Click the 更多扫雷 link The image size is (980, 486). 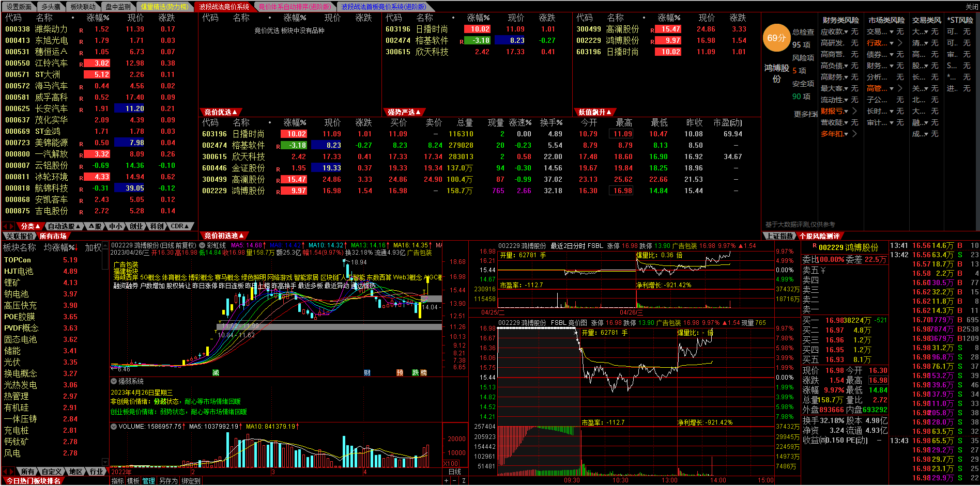click(x=805, y=114)
